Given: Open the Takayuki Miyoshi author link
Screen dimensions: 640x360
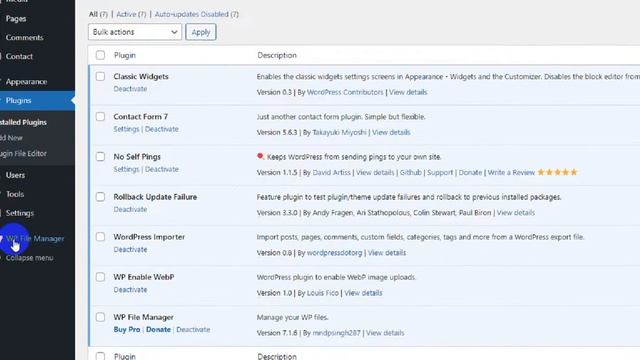Looking at the screenshot, I should [x=340, y=132].
